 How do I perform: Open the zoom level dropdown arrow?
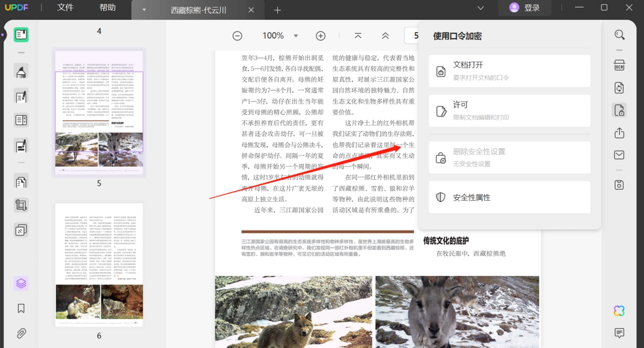tap(296, 36)
